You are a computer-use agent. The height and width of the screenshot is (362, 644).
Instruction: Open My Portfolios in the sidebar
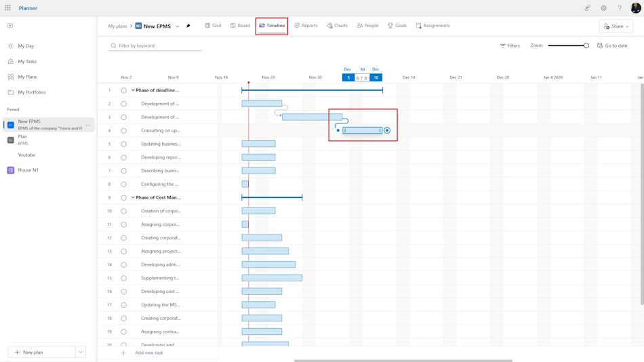(32, 92)
